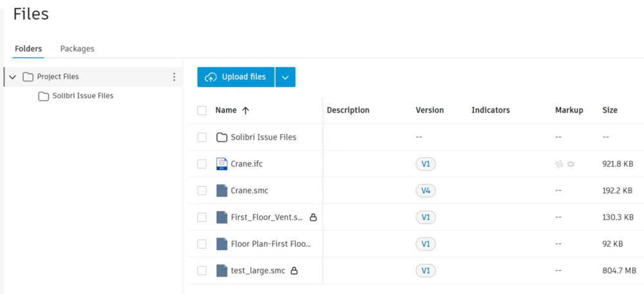This screenshot has height=294, width=644.
Task: Click the lock icon beside test_large.smc
Action: [x=294, y=271]
